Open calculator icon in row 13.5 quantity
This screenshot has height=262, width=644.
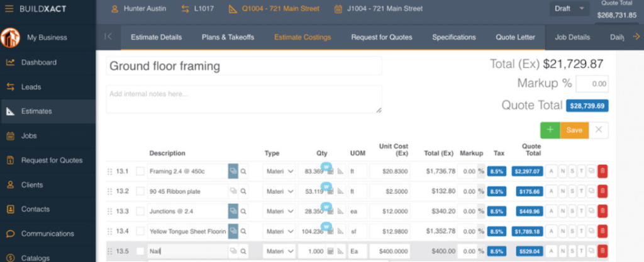[x=330, y=251]
